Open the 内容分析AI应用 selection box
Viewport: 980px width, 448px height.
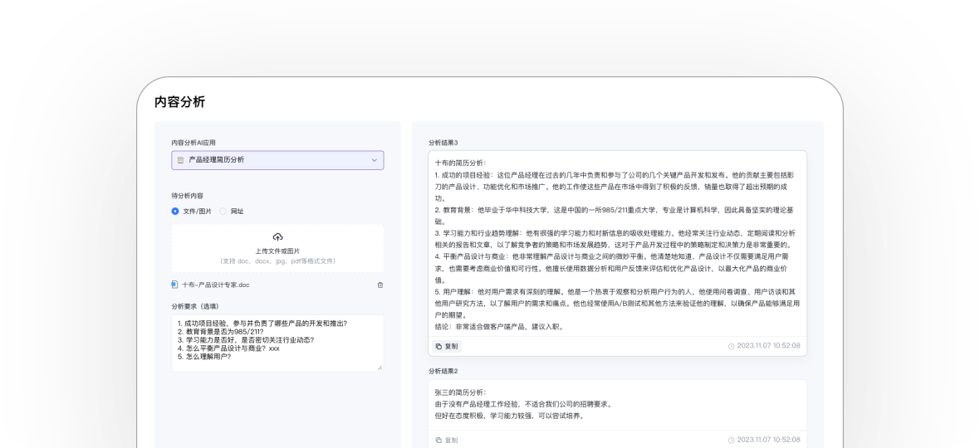point(277,160)
